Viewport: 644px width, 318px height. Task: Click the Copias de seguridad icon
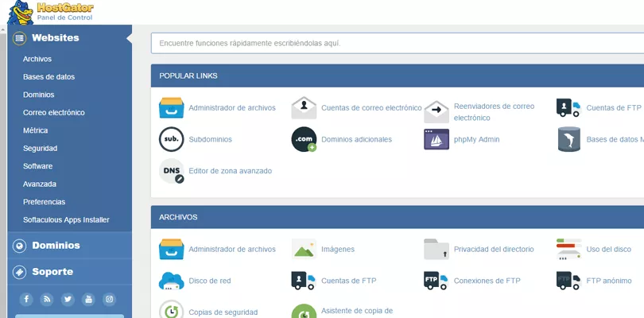coord(171,311)
